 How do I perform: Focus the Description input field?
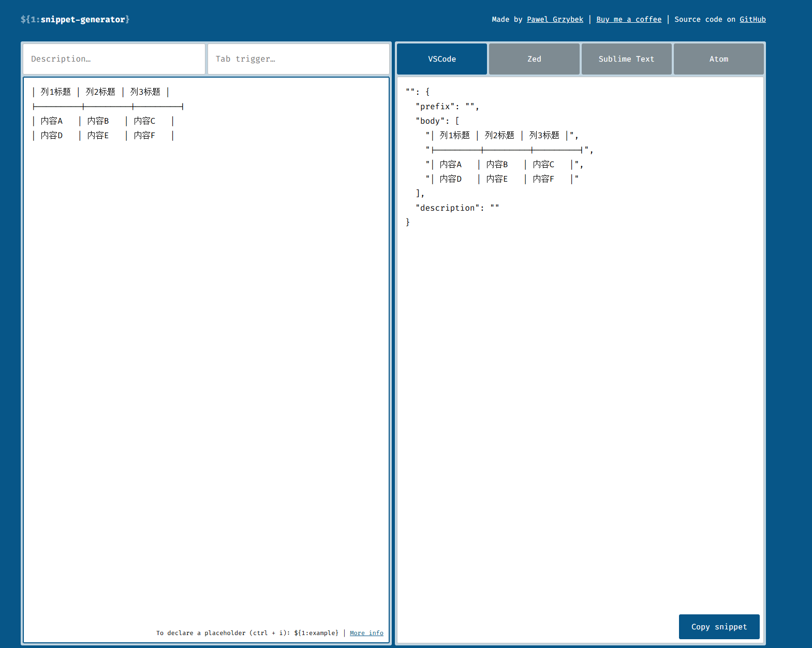[x=114, y=59]
